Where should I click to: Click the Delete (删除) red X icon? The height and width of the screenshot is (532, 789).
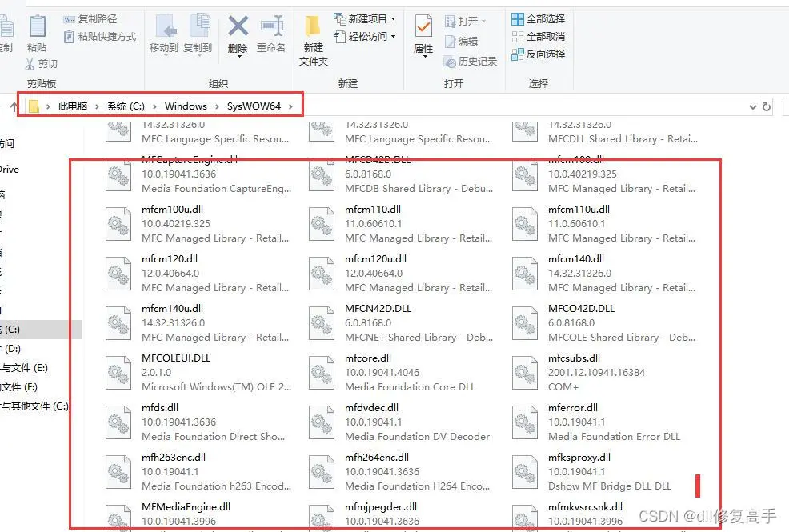pyautogui.click(x=238, y=27)
